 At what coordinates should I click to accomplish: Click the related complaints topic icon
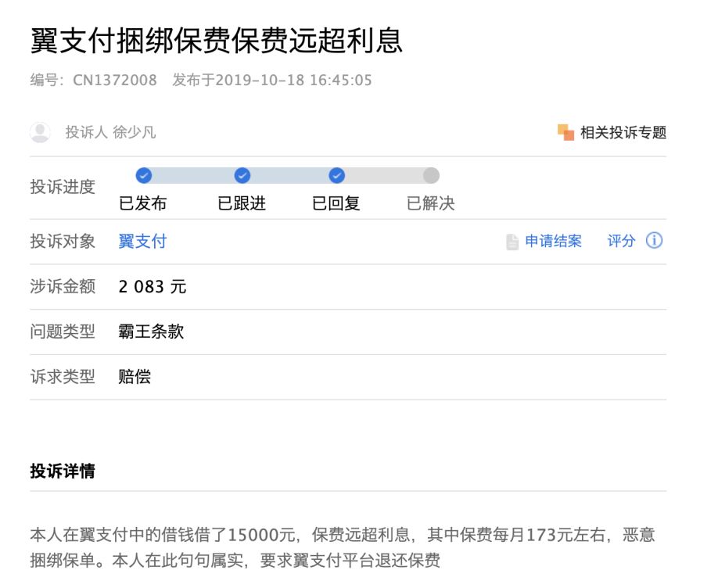tap(565, 132)
